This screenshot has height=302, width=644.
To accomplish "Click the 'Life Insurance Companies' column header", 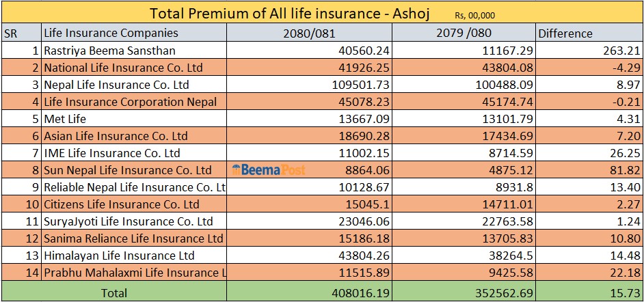I will 111,33.
